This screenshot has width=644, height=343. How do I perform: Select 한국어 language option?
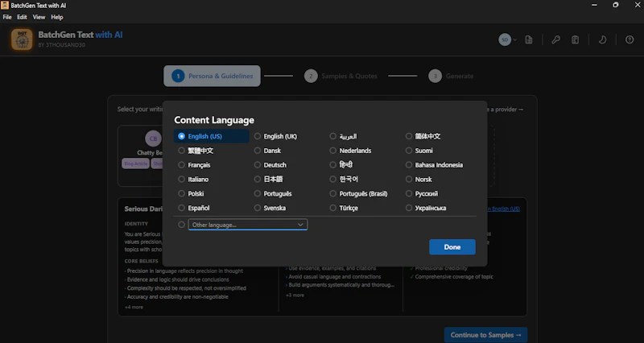(x=344, y=180)
